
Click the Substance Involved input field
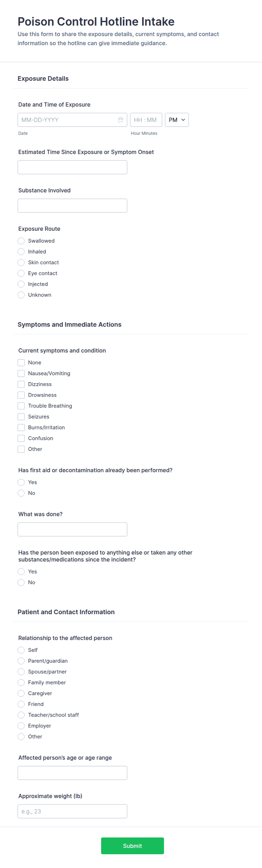tap(72, 206)
